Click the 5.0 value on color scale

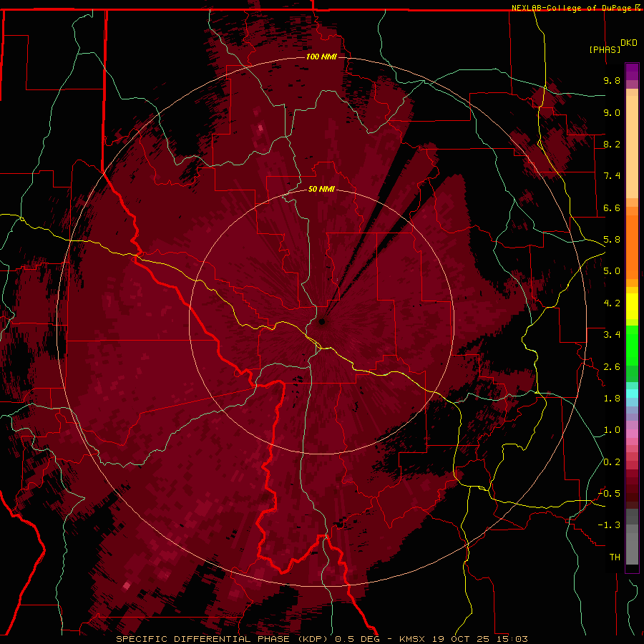coord(612,271)
